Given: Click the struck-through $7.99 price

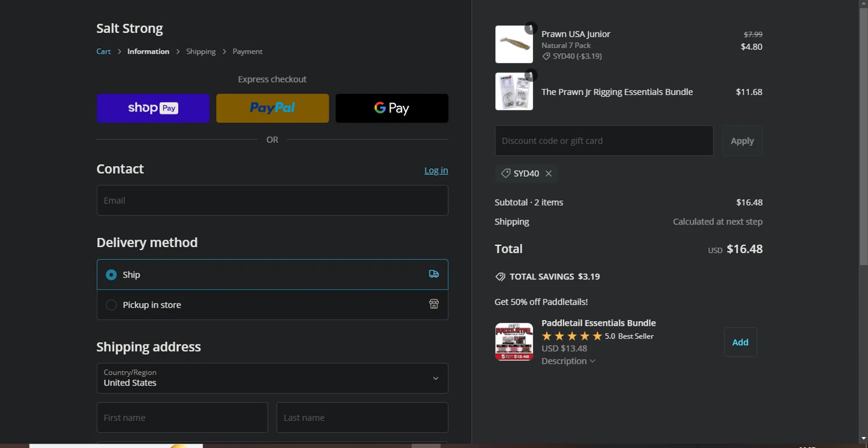Looking at the screenshot, I should [x=753, y=34].
